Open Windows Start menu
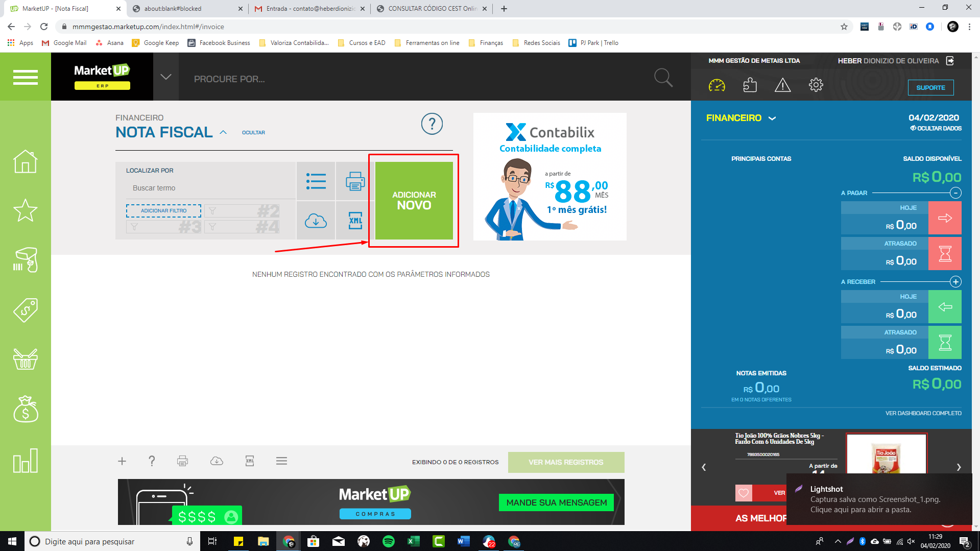 pos(12,541)
